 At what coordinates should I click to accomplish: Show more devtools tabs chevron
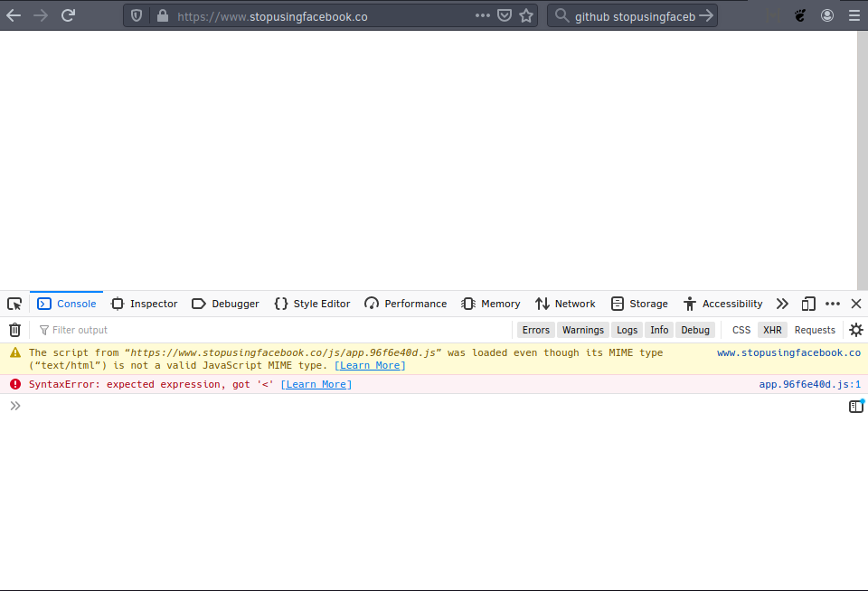coord(781,304)
